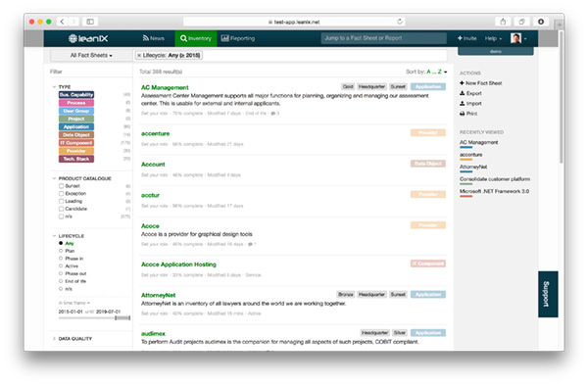Select the Phase in lifecycle radio
588x385 pixels.
point(61,259)
